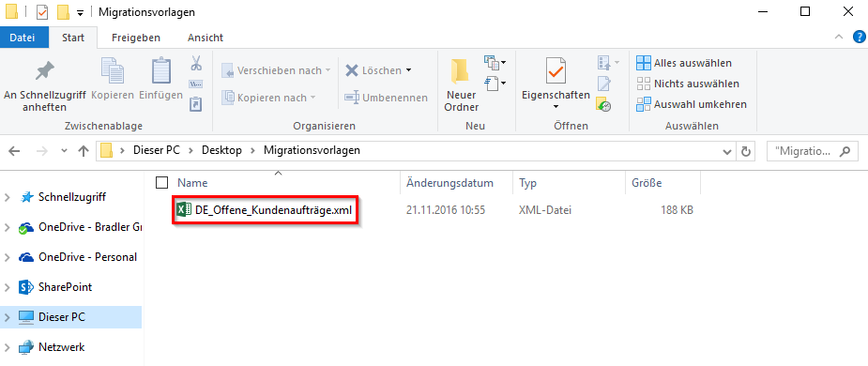The width and height of the screenshot is (868, 366).
Task: Click the properties quick-access icon in the title bar
Action: [42, 11]
